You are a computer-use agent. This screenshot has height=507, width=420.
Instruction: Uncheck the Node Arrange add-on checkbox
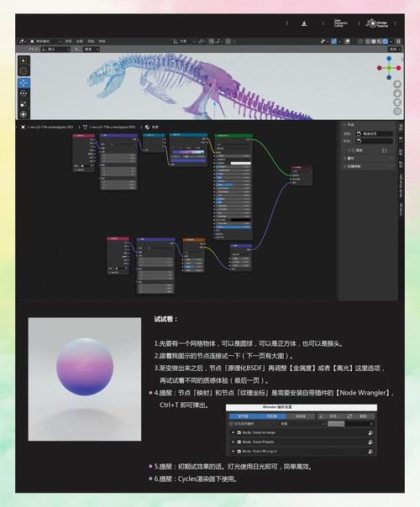click(239, 432)
